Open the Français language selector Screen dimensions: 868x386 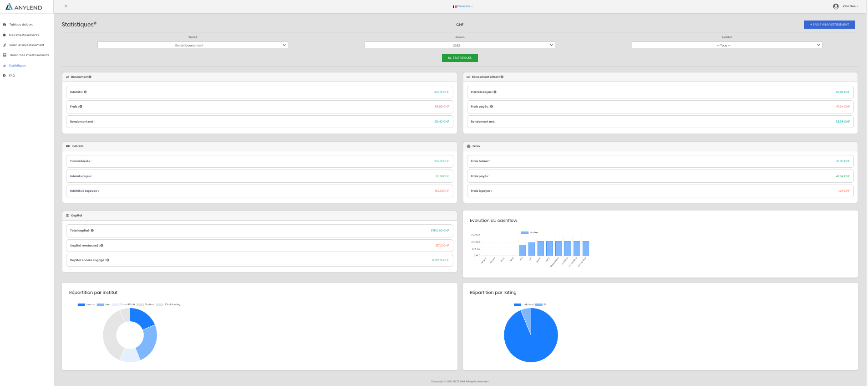463,6
